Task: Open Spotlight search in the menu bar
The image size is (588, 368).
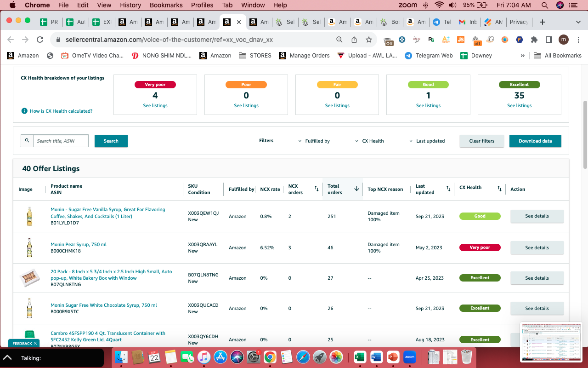Action: (x=545, y=5)
